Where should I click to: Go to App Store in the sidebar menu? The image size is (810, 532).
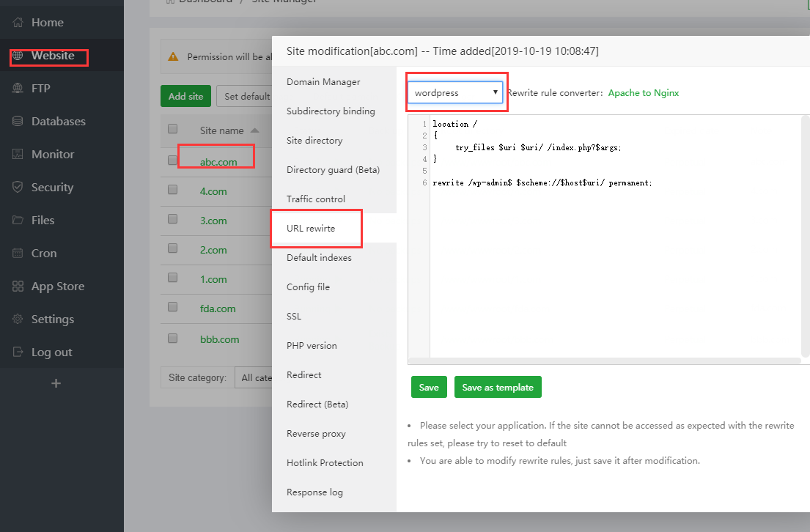click(x=58, y=286)
